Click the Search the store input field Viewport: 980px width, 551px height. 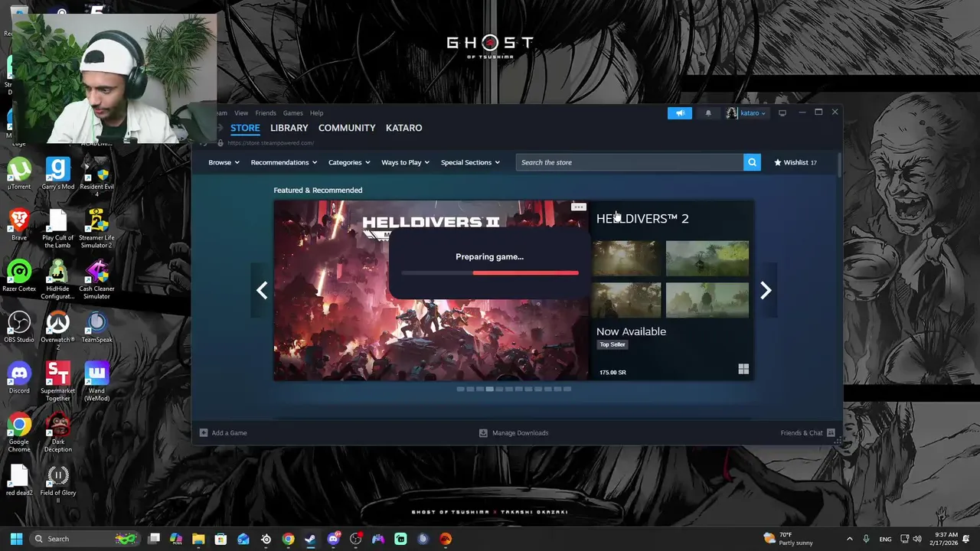629,162
